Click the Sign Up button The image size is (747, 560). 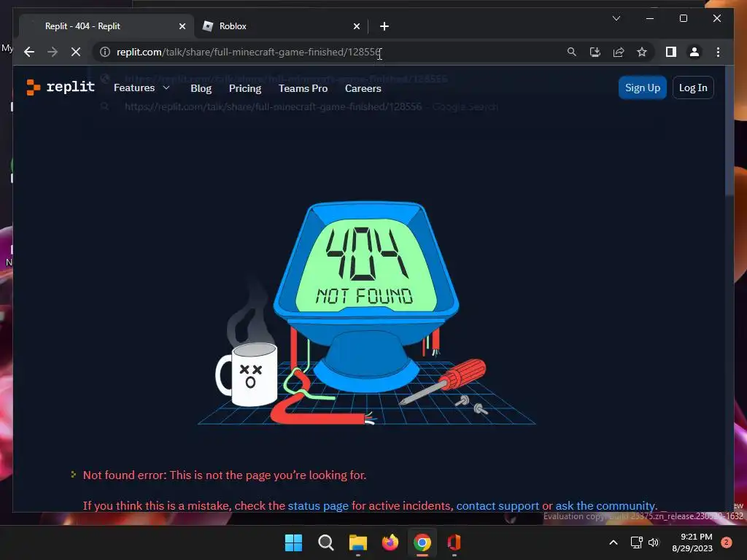[642, 87]
